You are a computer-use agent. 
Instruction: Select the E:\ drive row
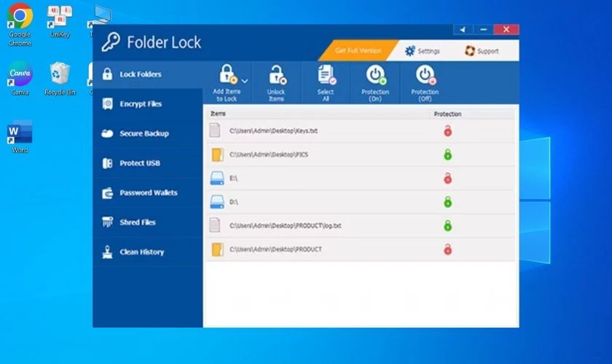tap(360, 178)
